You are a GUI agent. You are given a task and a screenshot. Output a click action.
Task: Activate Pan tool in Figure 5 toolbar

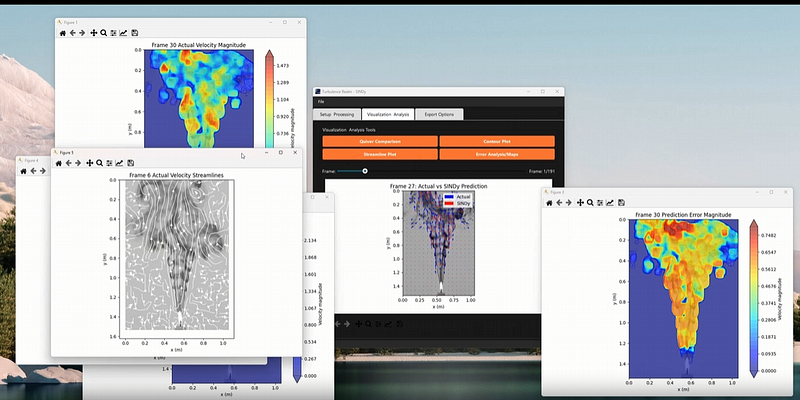click(89, 163)
